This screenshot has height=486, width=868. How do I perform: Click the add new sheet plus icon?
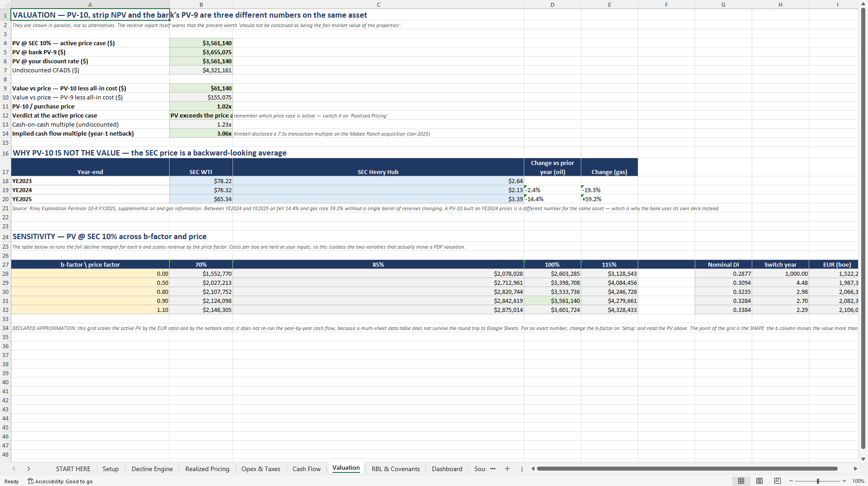click(x=507, y=469)
